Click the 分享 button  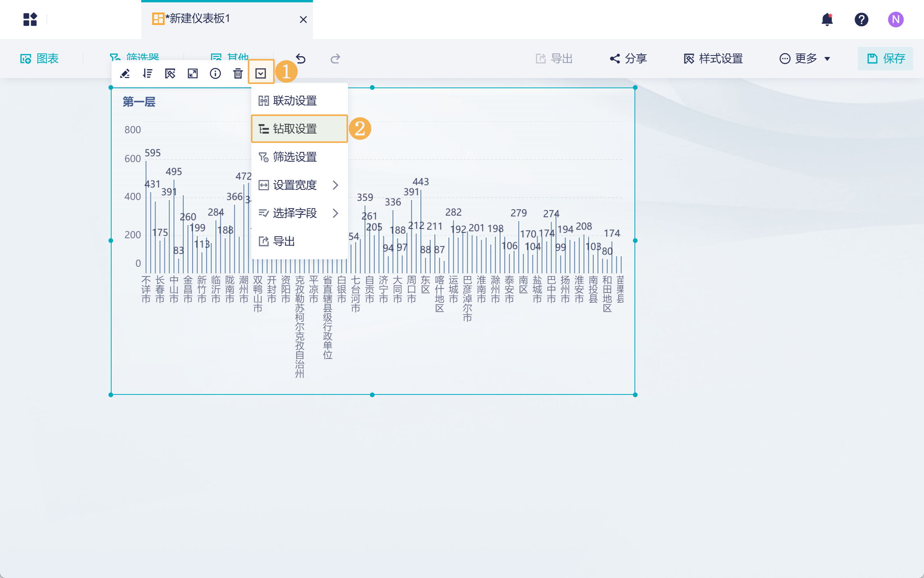click(x=628, y=59)
